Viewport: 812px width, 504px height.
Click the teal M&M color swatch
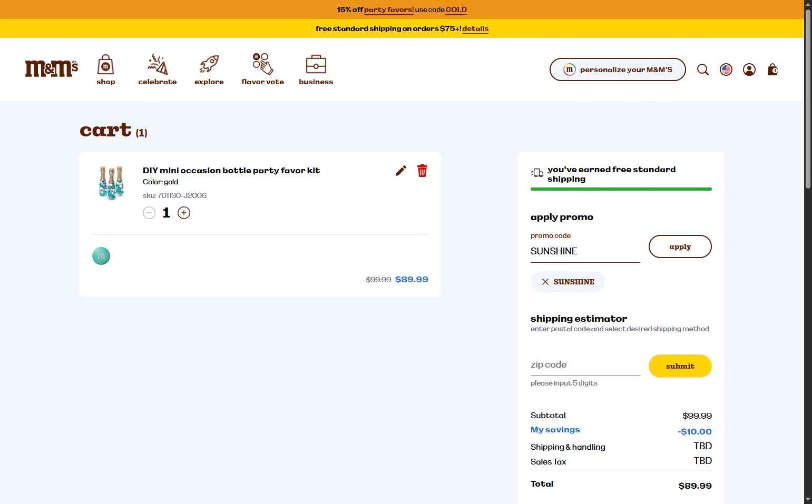click(101, 256)
